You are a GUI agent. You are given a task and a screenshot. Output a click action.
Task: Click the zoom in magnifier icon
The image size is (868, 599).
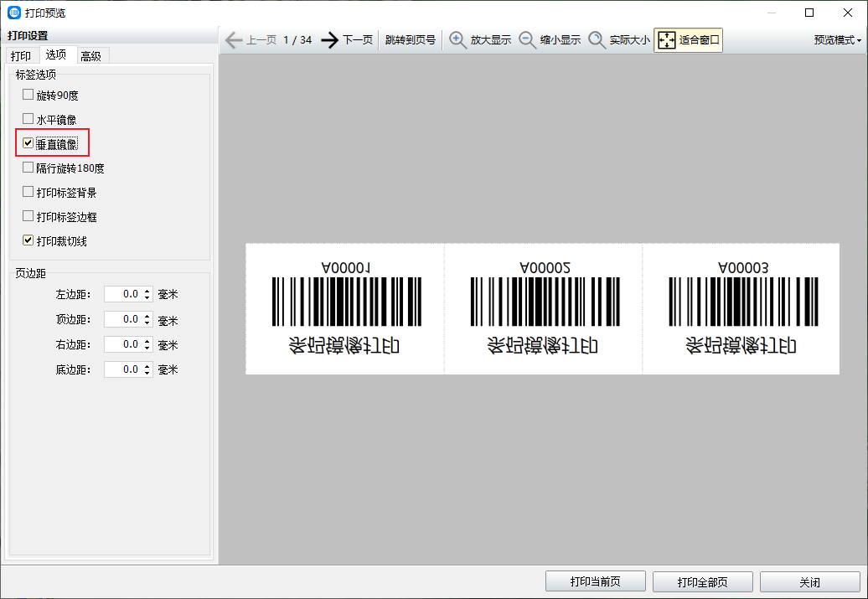pyautogui.click(x=457, y=40)
